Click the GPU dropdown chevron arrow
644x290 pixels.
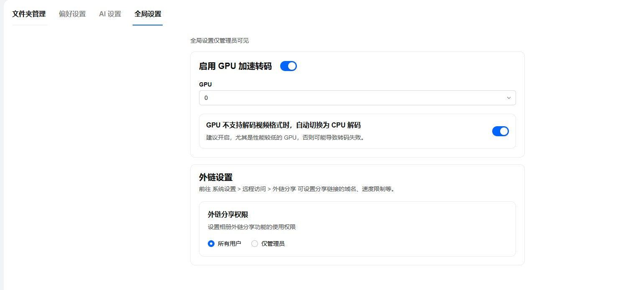coord(509,98)
